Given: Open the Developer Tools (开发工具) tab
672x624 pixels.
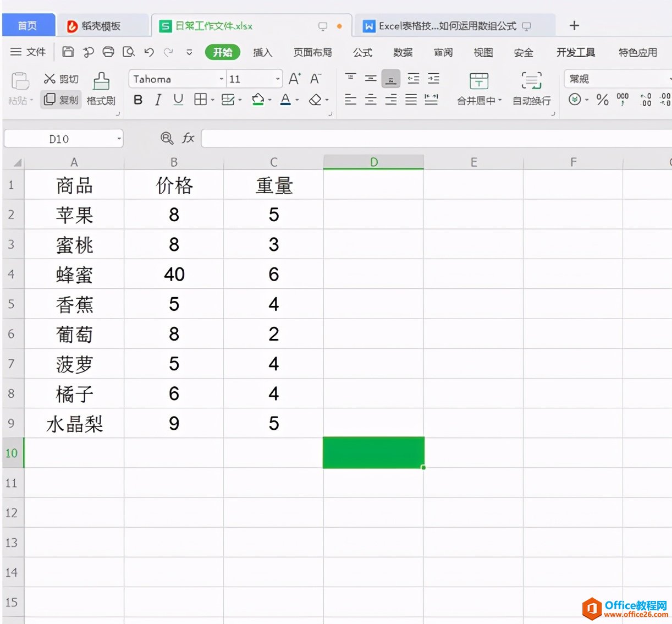Looking at the screenshot, I should click(x=576, y=52).
